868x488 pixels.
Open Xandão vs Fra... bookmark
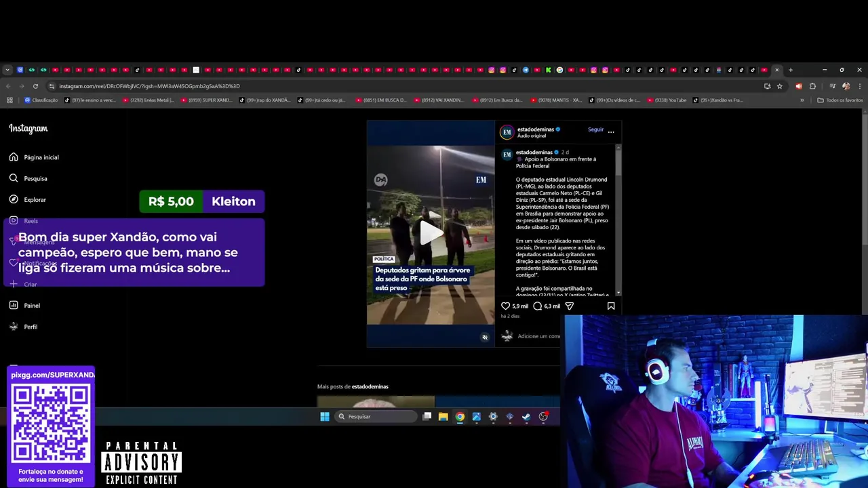(x=719, y=100)
